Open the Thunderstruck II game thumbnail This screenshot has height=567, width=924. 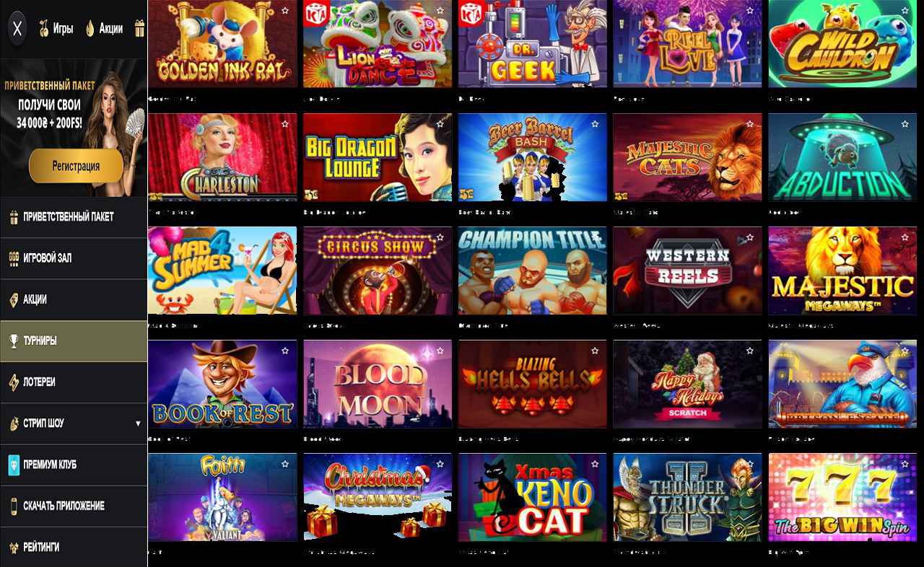click(x=687, y=498)
